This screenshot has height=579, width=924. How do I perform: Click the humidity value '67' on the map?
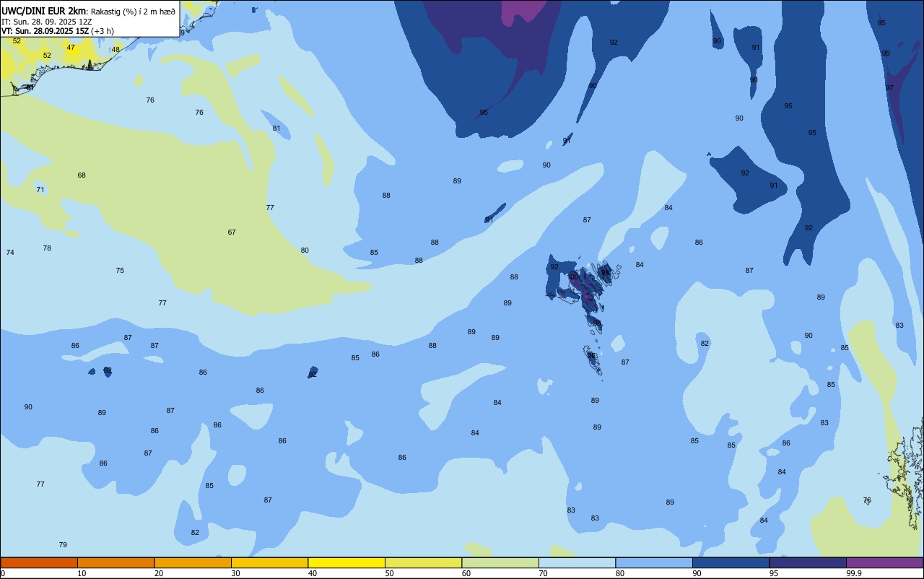[x=232, y=232]
